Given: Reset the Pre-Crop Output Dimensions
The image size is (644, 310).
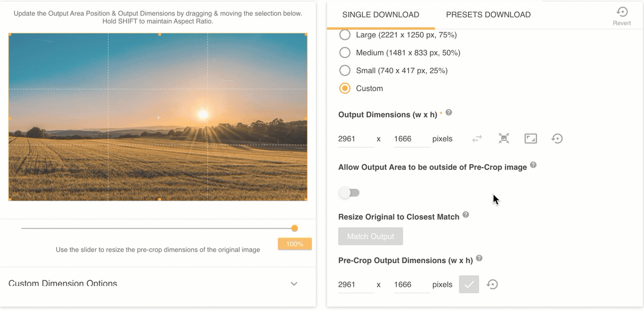Looking at the screenshot, I should point(493,284).
